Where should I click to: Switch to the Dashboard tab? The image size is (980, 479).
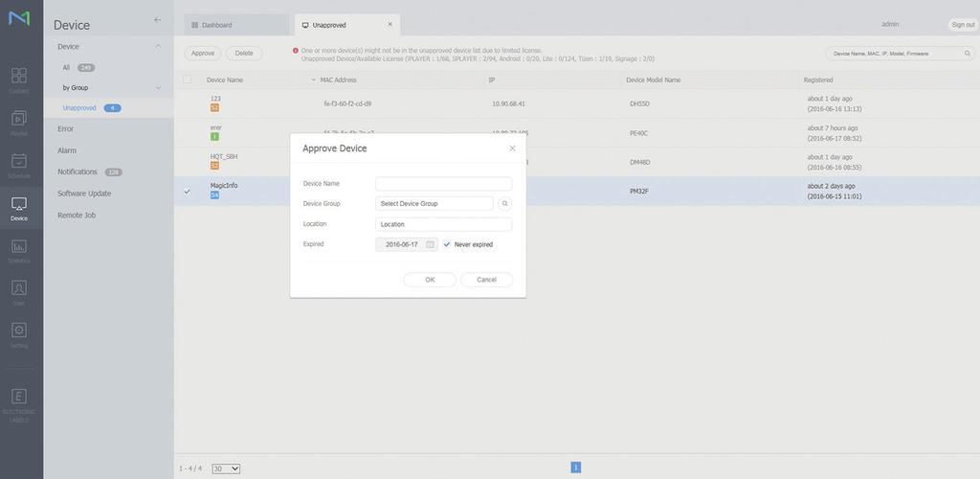tap(238, 25)
